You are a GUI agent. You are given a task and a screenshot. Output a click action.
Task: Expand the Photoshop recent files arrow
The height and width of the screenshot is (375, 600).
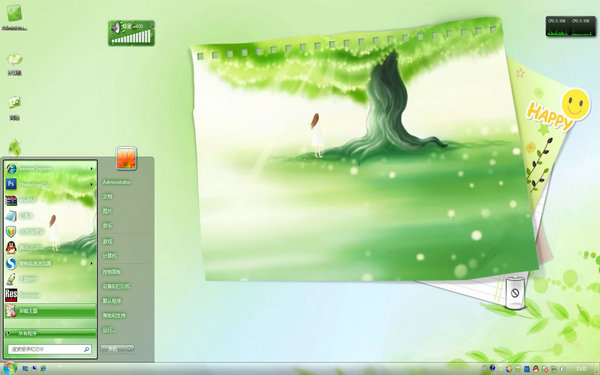[91, 184]
